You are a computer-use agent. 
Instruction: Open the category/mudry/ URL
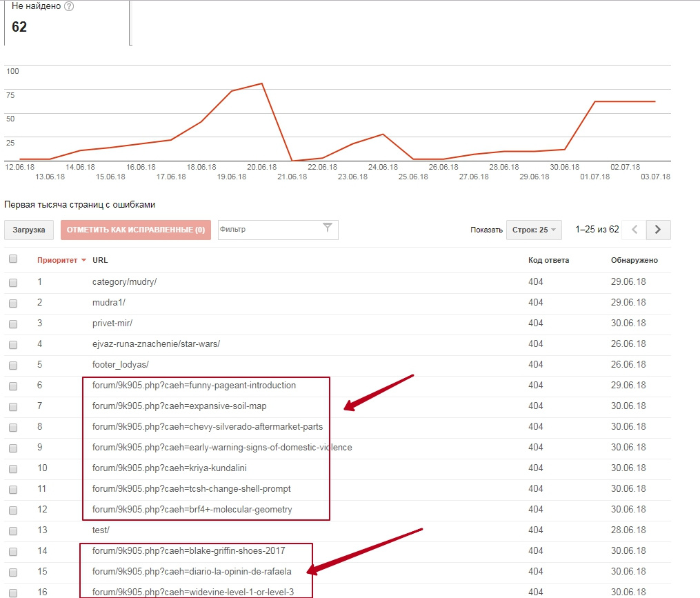click(125, 282)
